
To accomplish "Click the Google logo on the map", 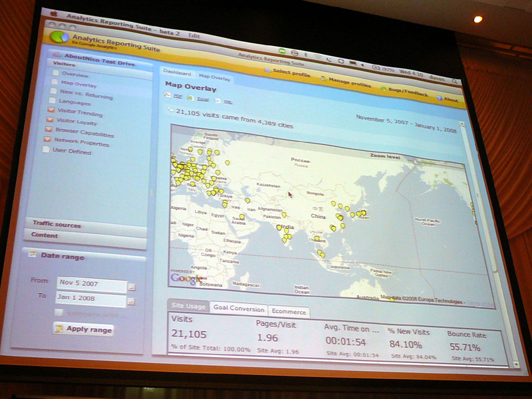I will point(186,279).
